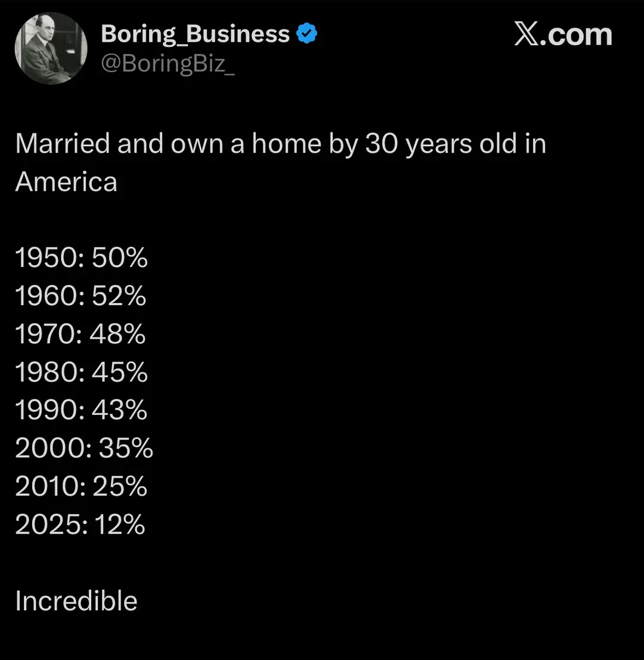Select the 2025: 12% line
Viewport: 644px width, 660px height.
[x=80, y=525]
